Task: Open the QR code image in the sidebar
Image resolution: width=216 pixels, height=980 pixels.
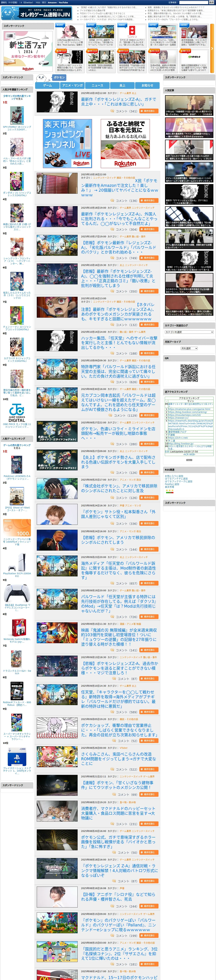Action: [189, 373]
